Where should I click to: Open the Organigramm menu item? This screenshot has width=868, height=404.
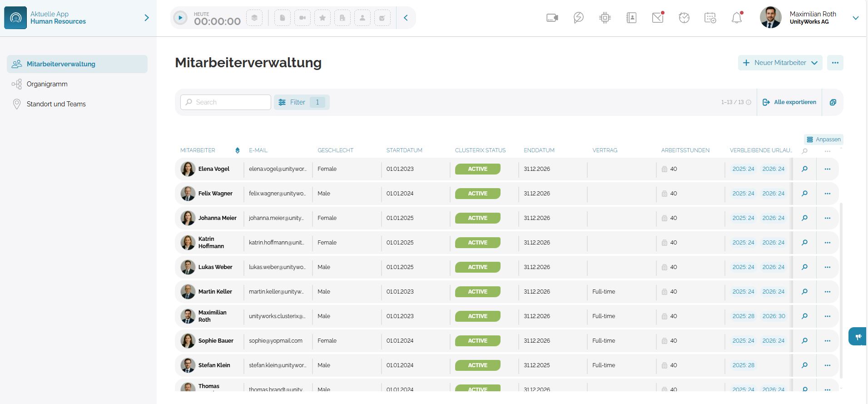coord(47,84)
